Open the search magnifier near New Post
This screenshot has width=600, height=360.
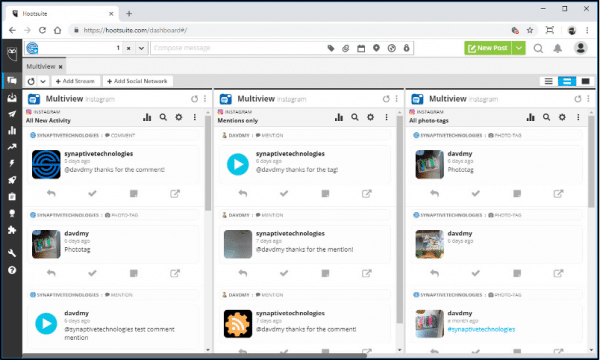tap(538, 48)
